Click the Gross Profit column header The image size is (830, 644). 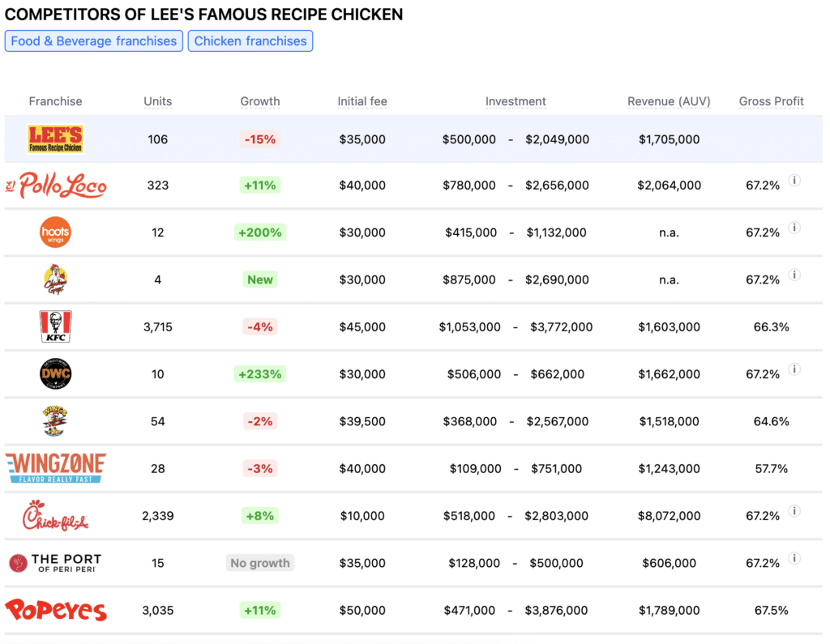point(772,101)
